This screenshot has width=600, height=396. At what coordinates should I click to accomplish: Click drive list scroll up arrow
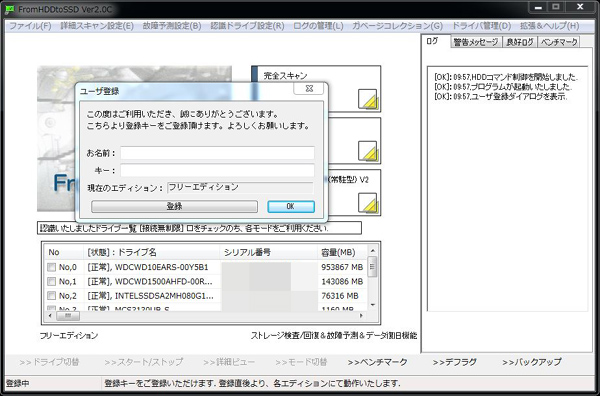373,251
